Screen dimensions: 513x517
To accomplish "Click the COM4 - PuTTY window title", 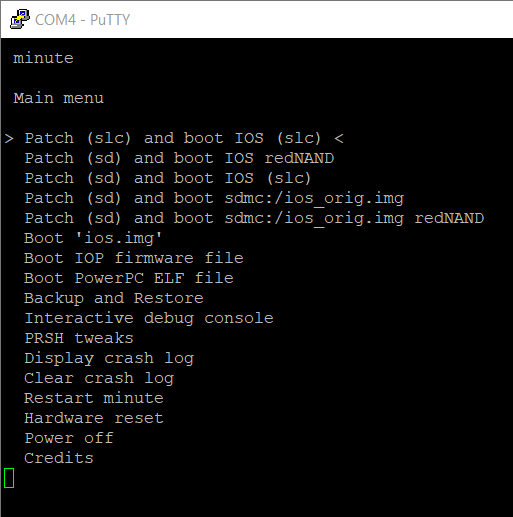I will pyautogui.click(x=82, y=20).
